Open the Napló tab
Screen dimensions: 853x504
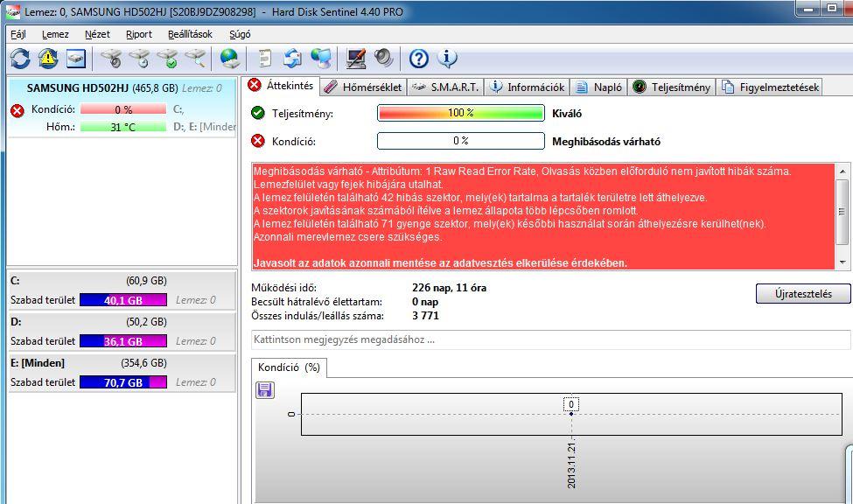point(599,87)
